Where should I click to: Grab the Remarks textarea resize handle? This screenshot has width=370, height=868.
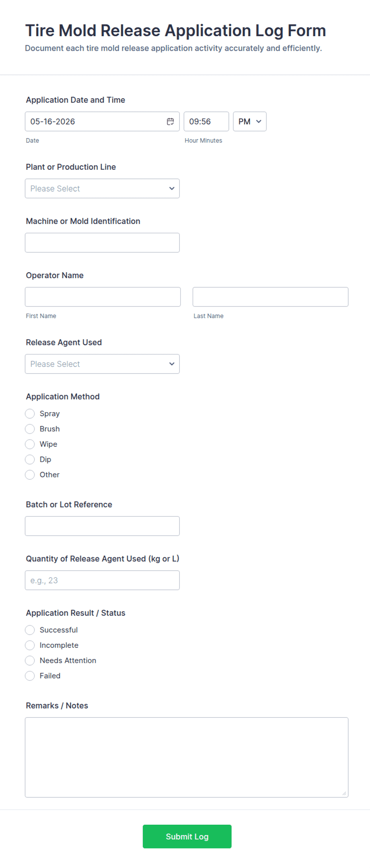(x=344, y=793)
